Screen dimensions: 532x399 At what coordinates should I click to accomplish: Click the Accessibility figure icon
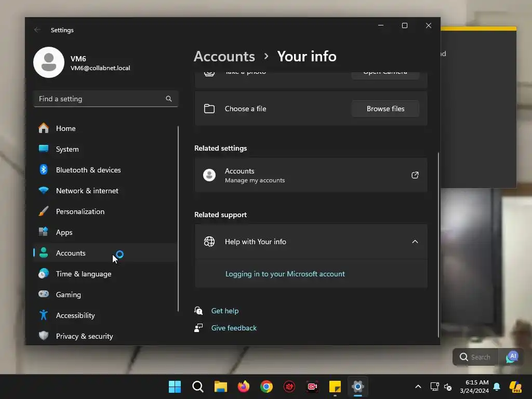tap(44, 315)
